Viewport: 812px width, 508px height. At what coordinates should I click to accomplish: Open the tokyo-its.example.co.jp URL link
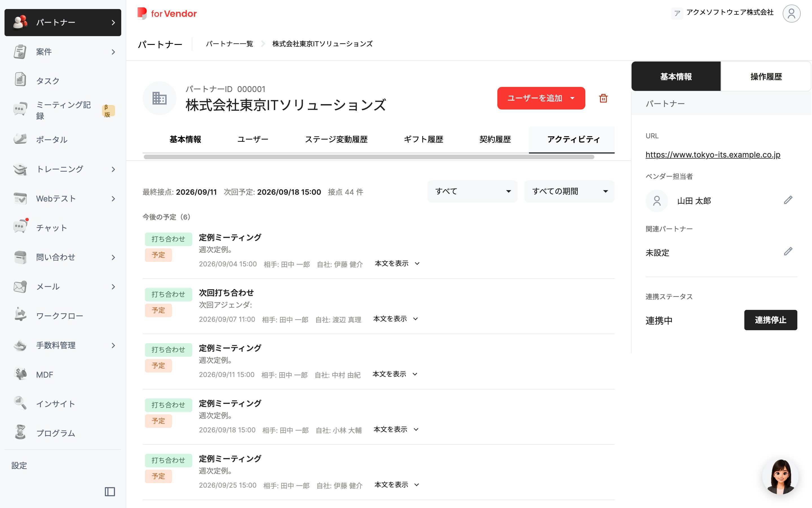pyautogui.click(x=713, y=155)
